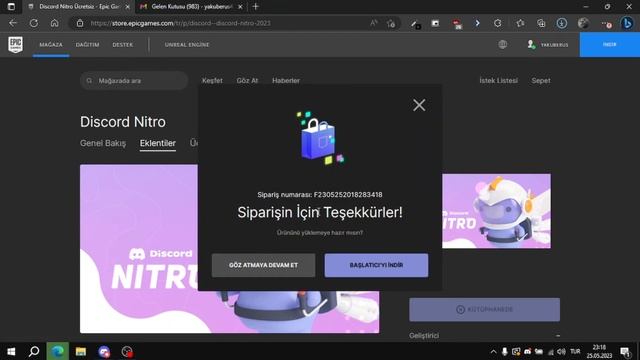Go back to the previous page

click(13, 23)
